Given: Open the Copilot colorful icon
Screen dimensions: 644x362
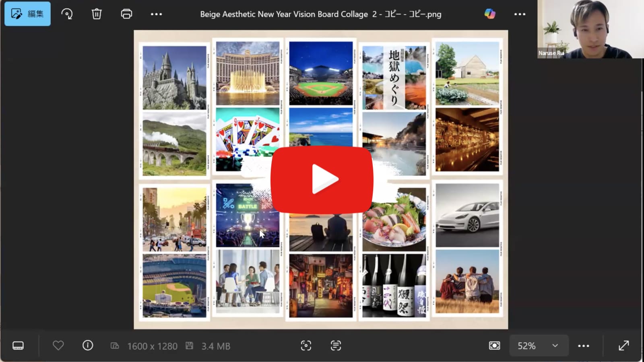Looking at the screenshot, I should pos(490,14).
